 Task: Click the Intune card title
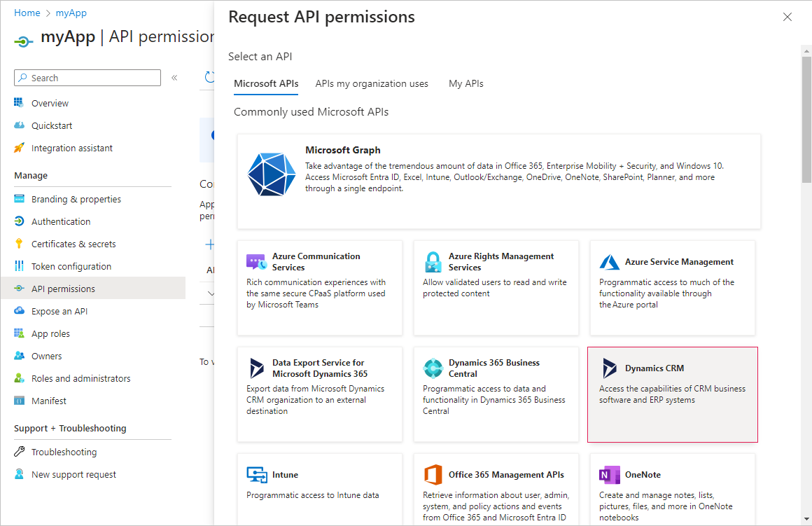(x=285, y=475)
